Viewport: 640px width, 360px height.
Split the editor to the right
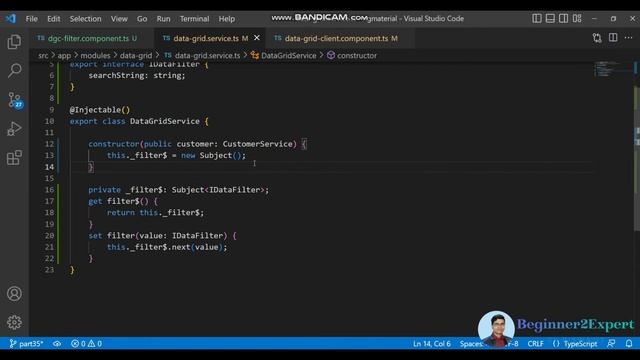(x=613, y=38)
